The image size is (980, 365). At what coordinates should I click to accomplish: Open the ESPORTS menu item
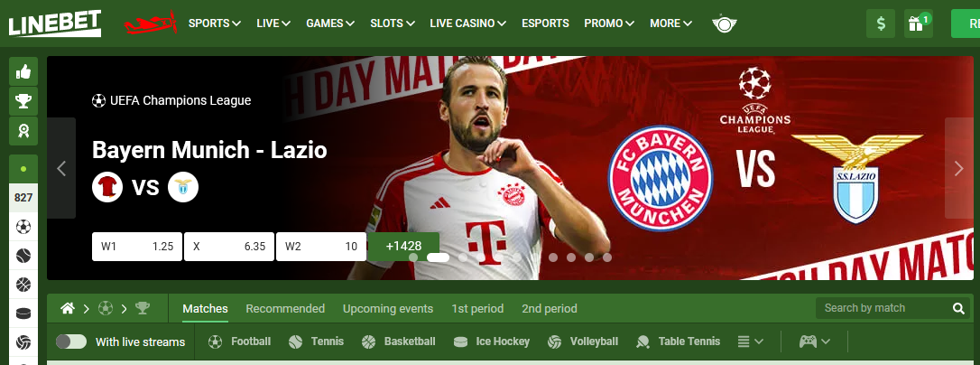pyautogui.click(x=545, y=23)
